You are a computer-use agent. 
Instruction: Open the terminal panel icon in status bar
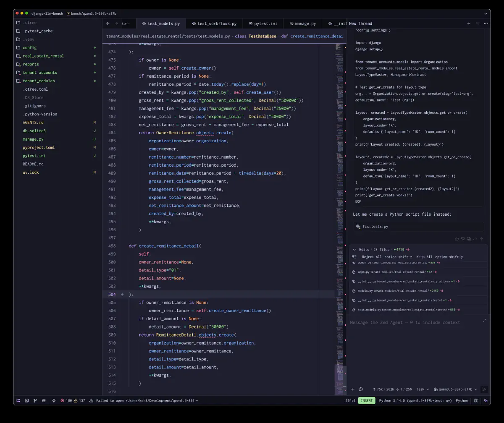(x=27, y=400)
